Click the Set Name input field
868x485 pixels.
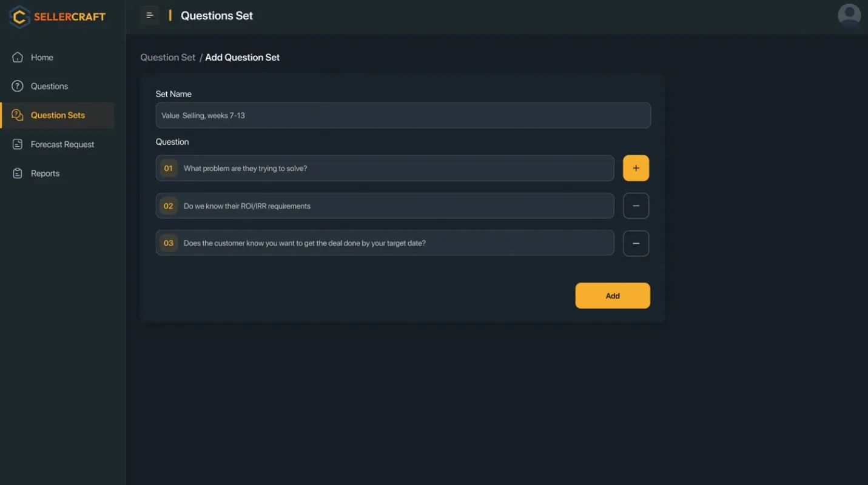point(403,115)
